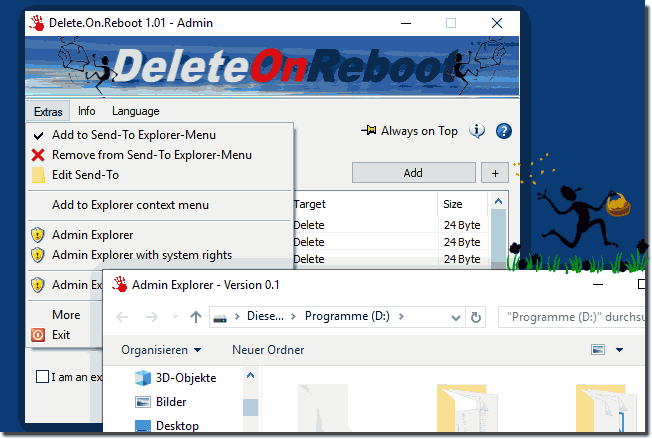
Task: Click 'Programme (D:)' breadcrumb
Action: point(347,316)
